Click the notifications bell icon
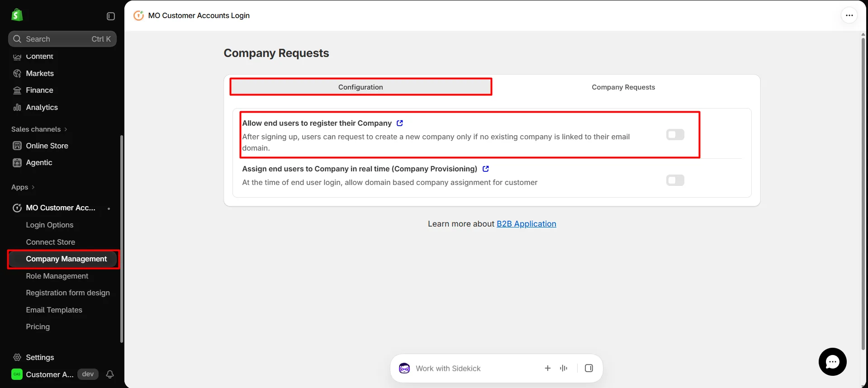The image size is (868, 388). point(110,374)
